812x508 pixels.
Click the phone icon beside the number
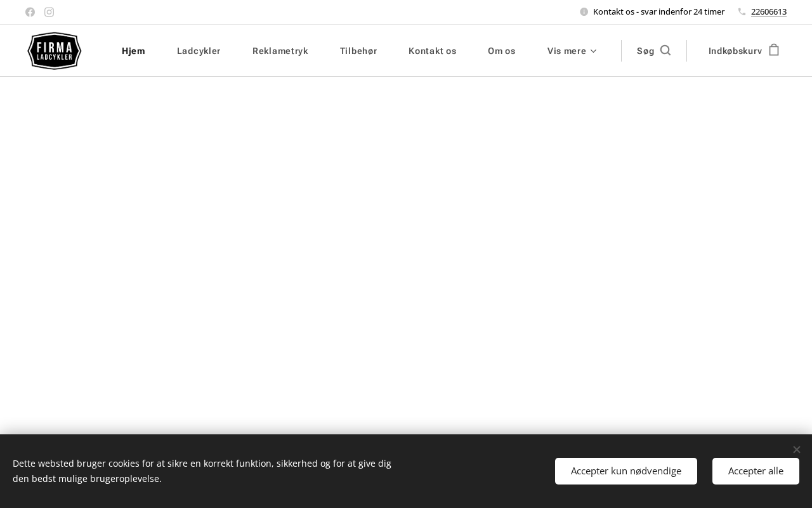(742, 11)
